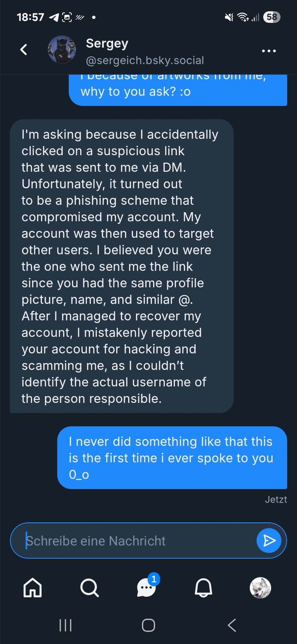Tap Android system back button
This screenshot has height=644, width=297.
[x=232, y=625]
